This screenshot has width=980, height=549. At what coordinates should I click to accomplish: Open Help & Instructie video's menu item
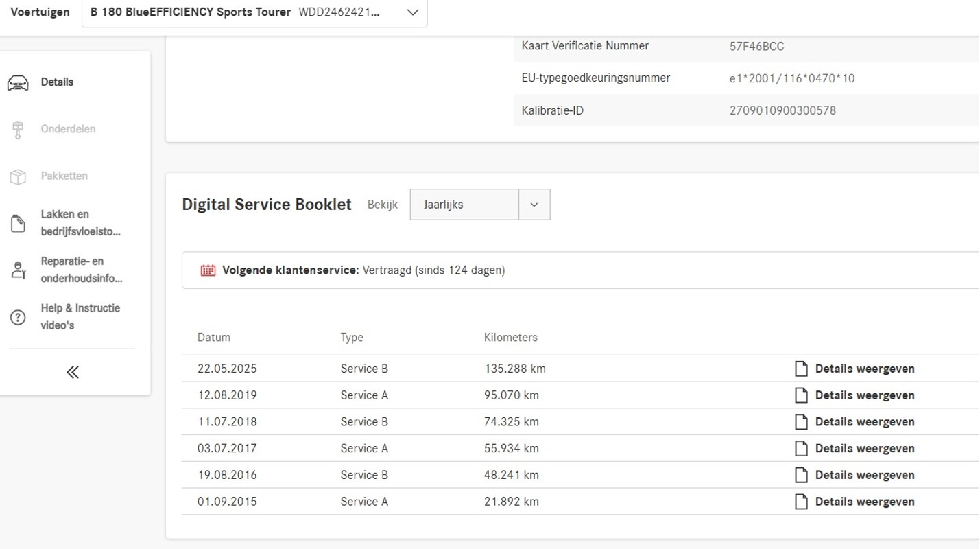coord(80,316)
